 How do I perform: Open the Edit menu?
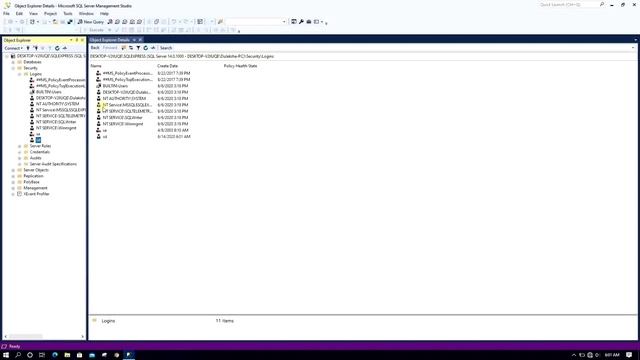click(19, 13)
